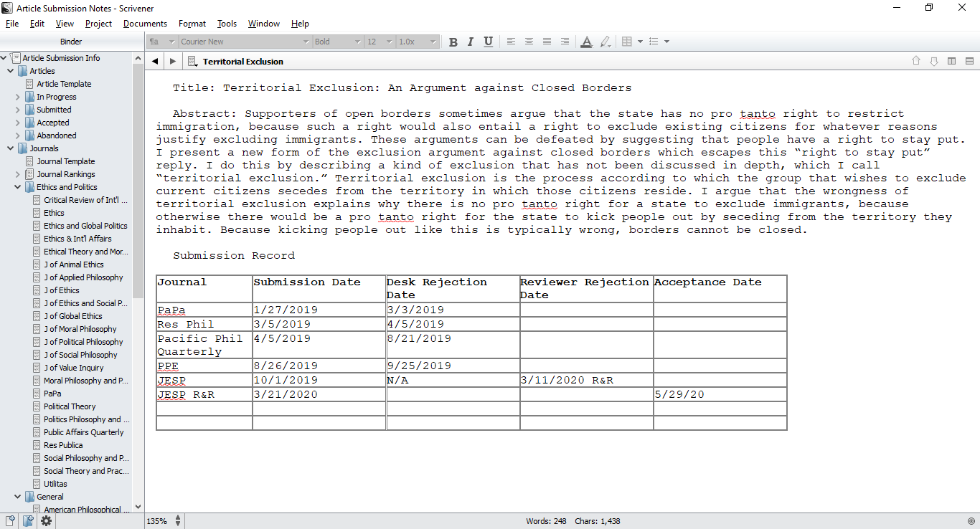Screen dimensions: 980x529
Task: Align text left
Action: [511, 42]
